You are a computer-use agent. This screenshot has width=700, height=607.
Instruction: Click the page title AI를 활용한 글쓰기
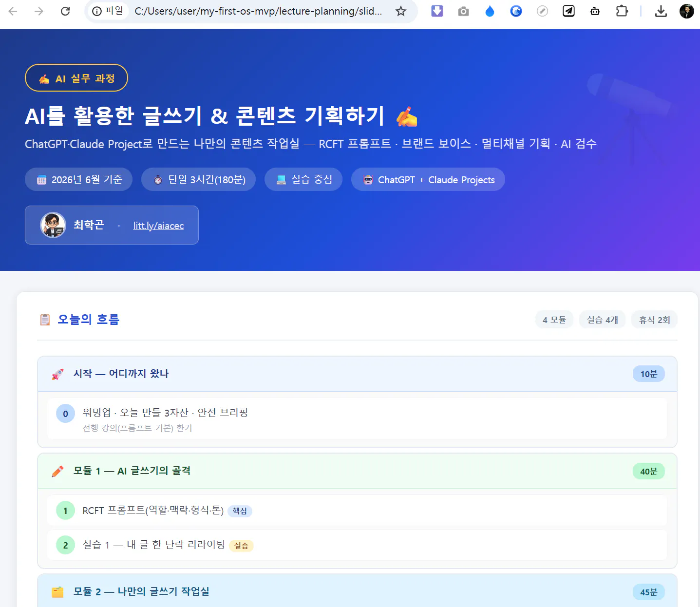[205, 115]
